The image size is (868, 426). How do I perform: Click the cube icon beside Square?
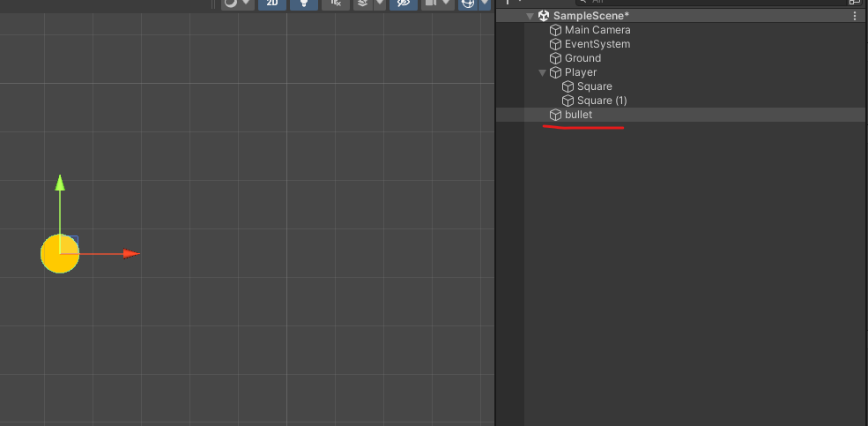coord(568,86)
